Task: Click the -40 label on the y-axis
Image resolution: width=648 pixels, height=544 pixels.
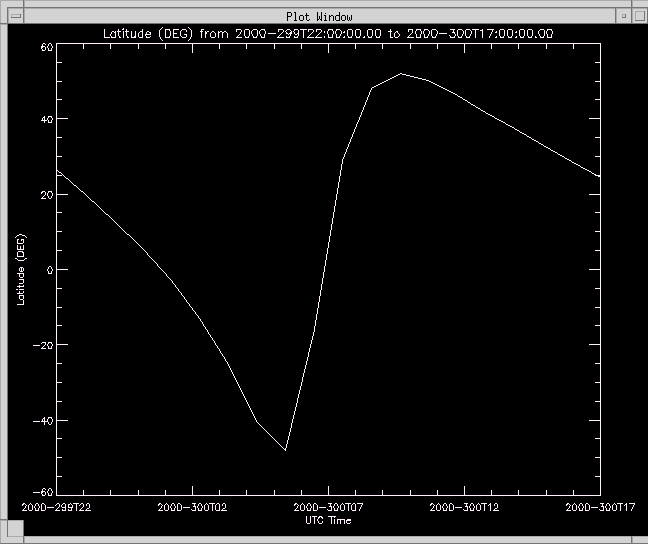Action: (42, 421)
